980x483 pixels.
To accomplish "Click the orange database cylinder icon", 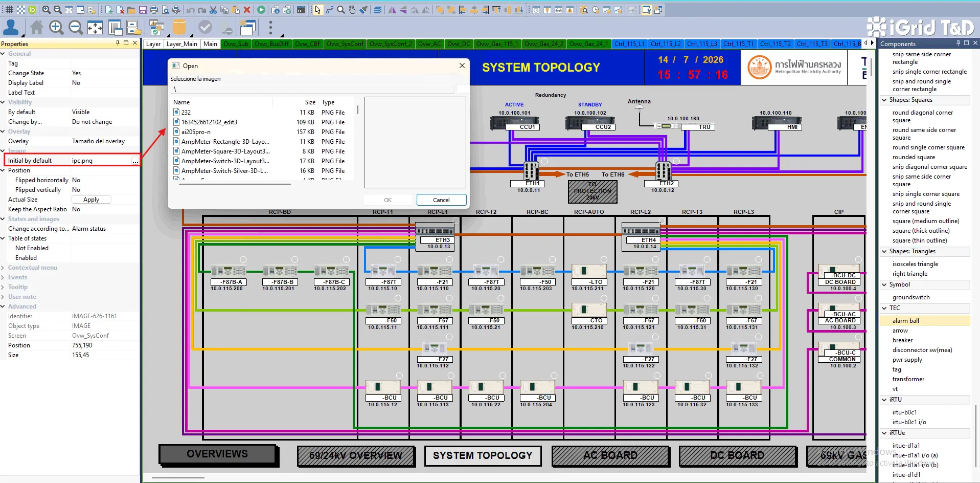I will coord(179,27).
